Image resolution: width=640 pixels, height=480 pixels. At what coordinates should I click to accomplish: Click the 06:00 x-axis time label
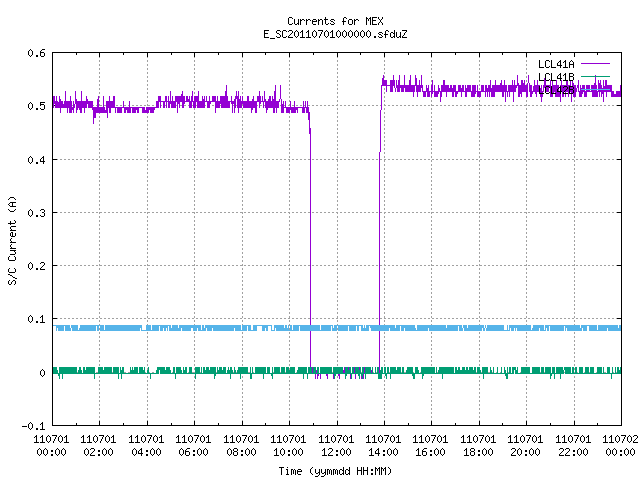[x=193, y=452]
